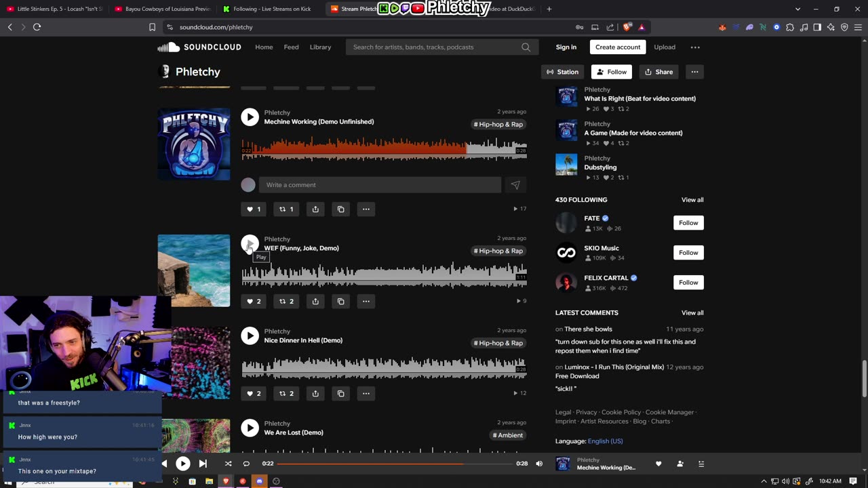Open the browser tab search chevron
868x488 pixels.
(x=797, y=9)
